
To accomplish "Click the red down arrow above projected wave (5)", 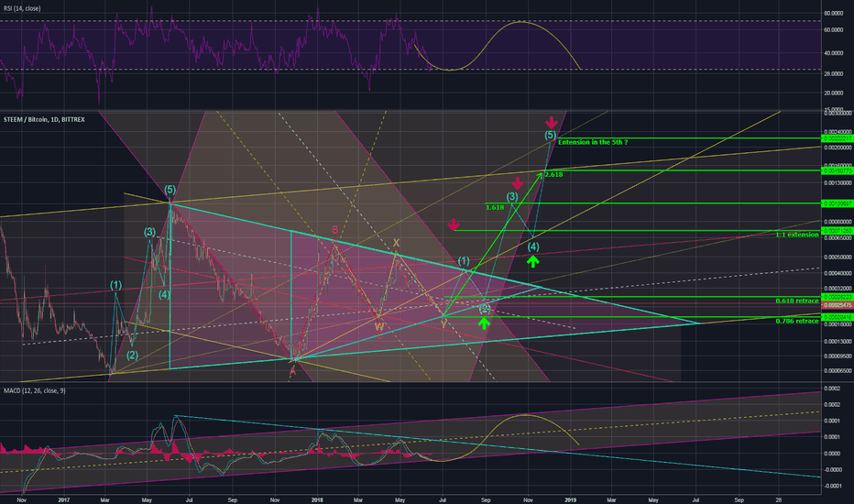I will [552, 122].
